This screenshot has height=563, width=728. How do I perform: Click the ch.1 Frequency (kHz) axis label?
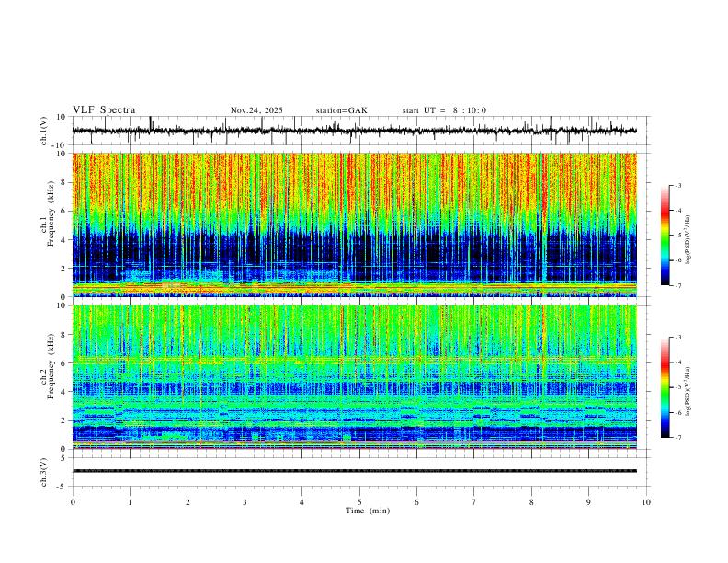coord(48,214)
